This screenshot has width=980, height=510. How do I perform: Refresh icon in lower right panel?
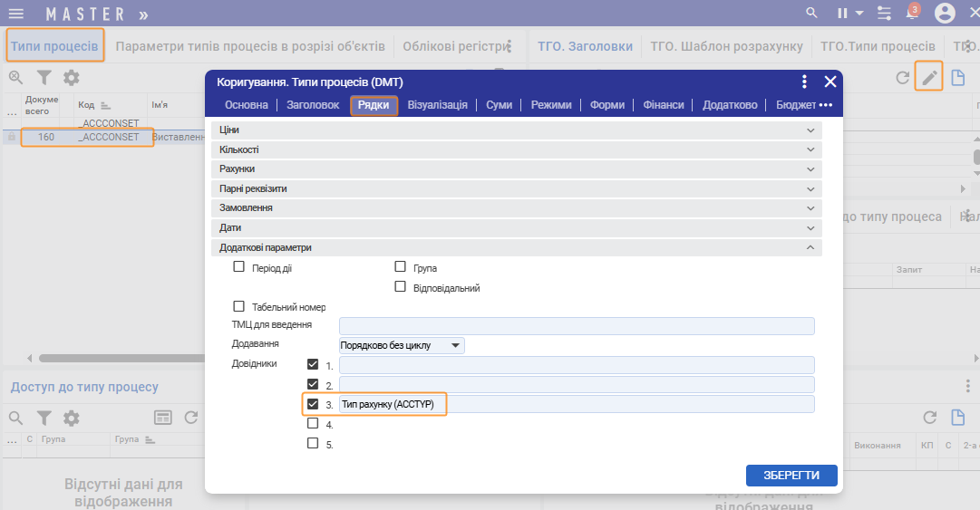pyautogui.click(x=930, y=417)
